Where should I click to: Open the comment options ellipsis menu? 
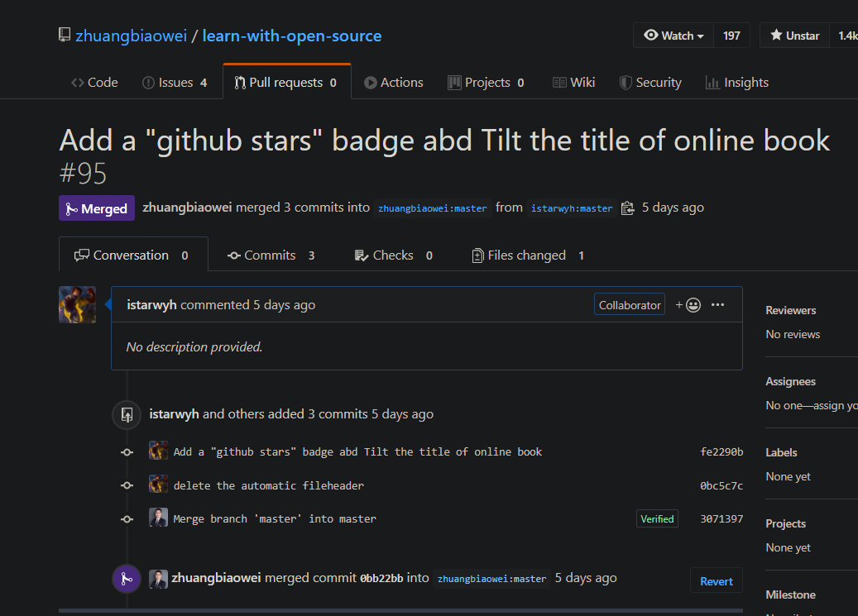click(x=717, y=305)
